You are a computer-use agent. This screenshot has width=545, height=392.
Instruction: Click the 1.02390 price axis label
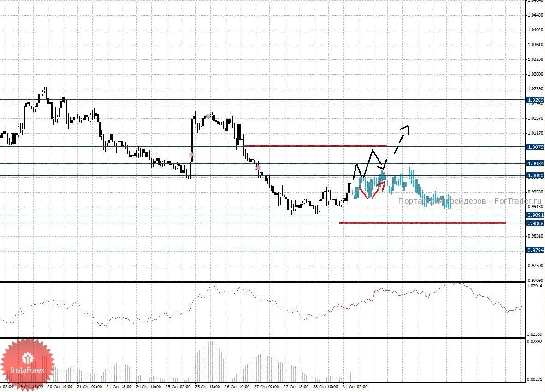pos(535,89)
